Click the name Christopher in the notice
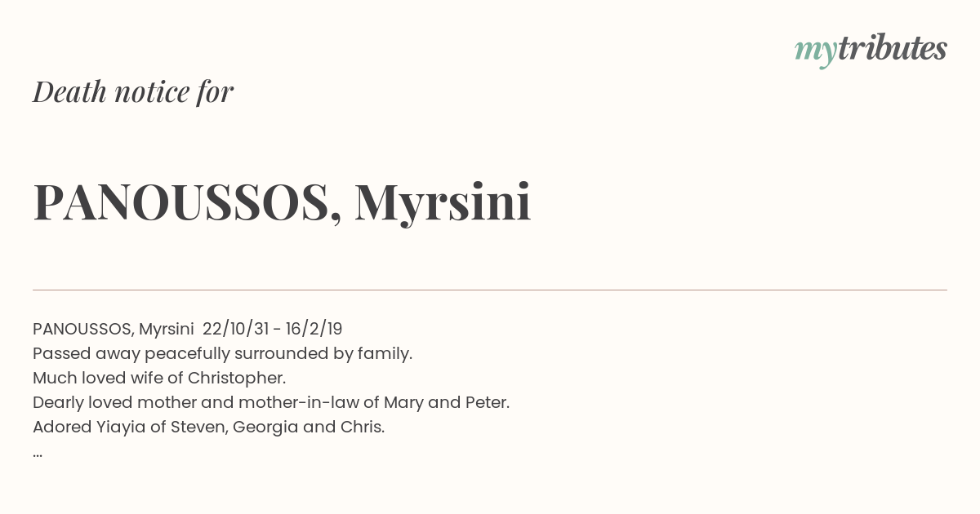Viewport: 980px width, 514px height. pyautogui.click(x=237, y=379)
